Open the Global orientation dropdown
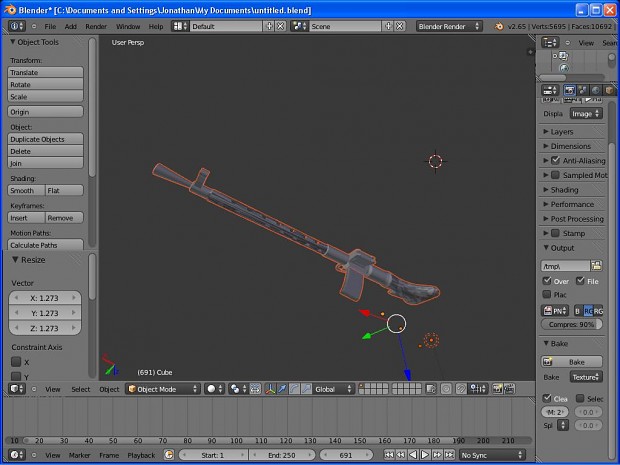The height and width of the screenshot is (465, 620). point(333,389)
